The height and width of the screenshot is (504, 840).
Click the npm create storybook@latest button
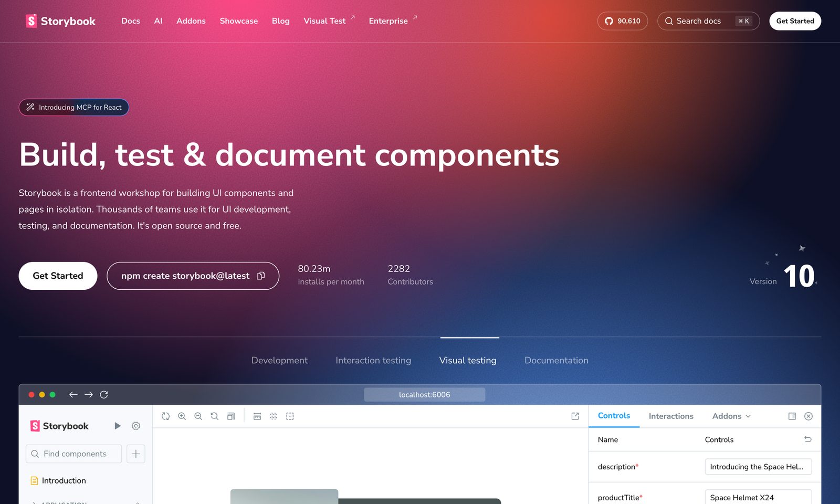[193, 276]
